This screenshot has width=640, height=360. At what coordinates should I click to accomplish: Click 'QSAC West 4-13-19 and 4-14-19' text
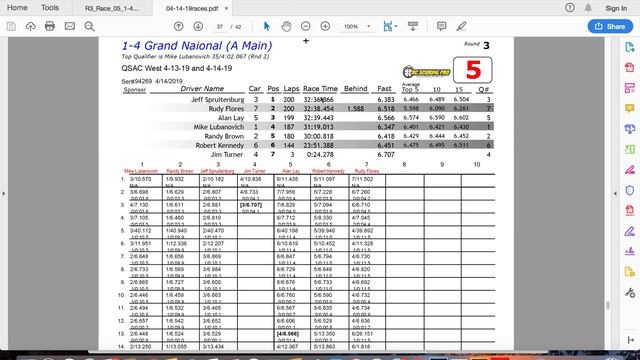177,69
